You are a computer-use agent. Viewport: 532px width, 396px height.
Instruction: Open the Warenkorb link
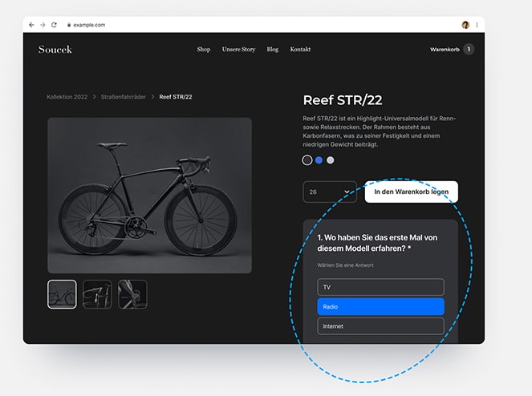pos(444,50)
